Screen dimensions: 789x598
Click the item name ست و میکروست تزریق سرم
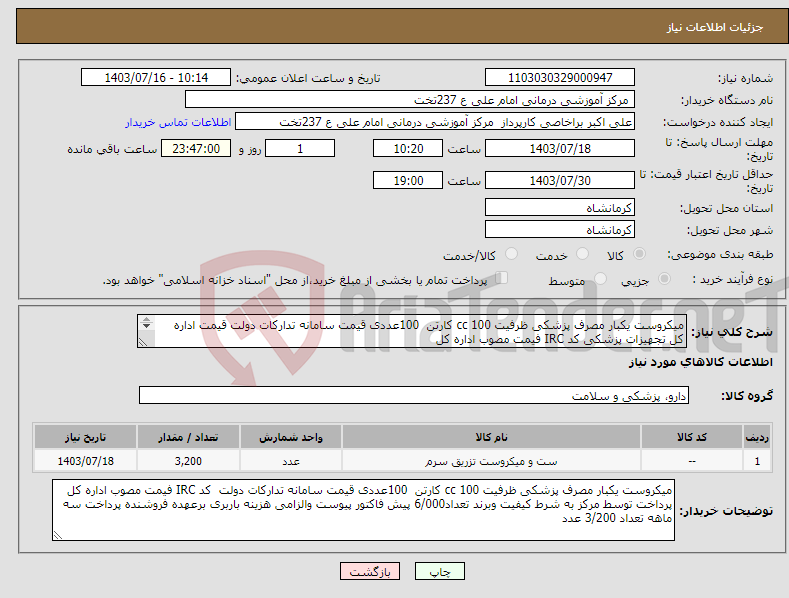pyautogui.click(x=491, y=461)
